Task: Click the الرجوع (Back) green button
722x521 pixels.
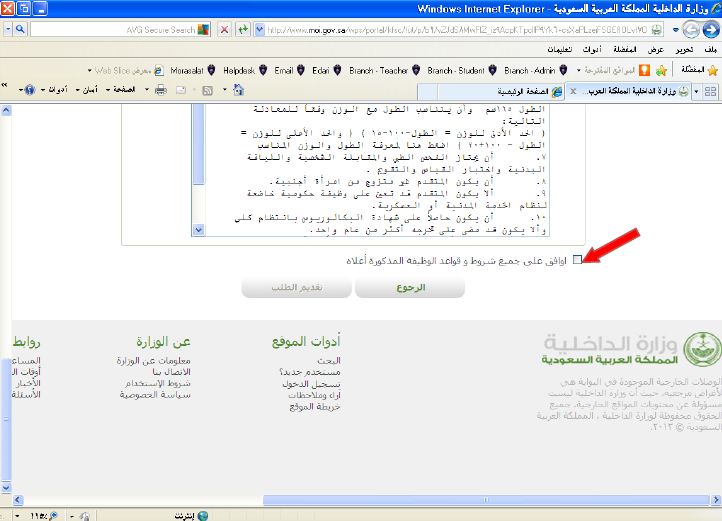Action: coord(409,288)
